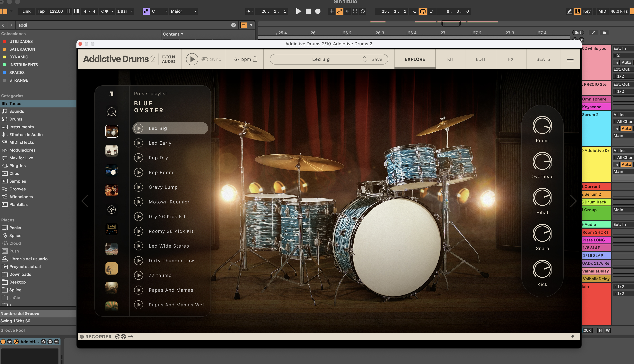The width and height of the screenshot is (634, 364).
Task: Open the Major scale dropdown
Action: 183,11
